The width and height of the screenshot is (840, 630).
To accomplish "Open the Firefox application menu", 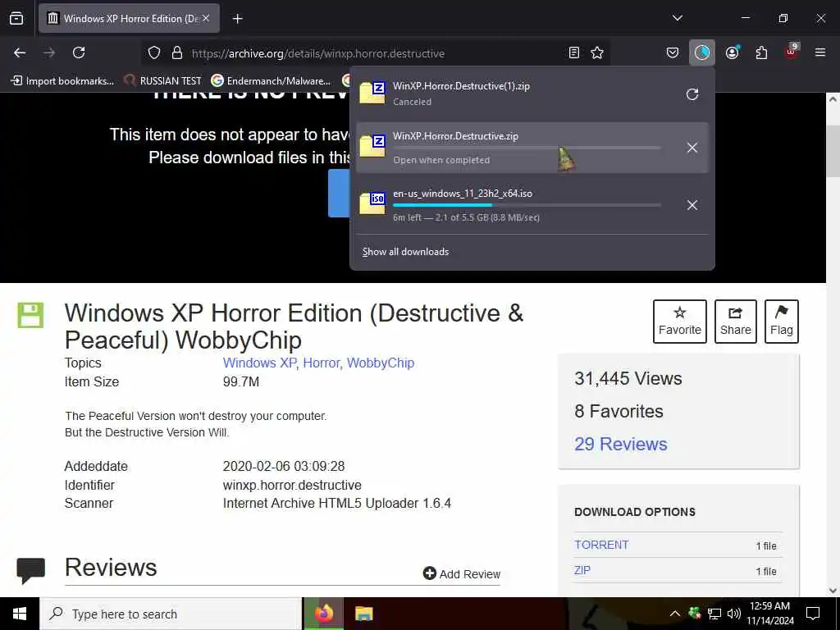I will [x=819, y=52].
